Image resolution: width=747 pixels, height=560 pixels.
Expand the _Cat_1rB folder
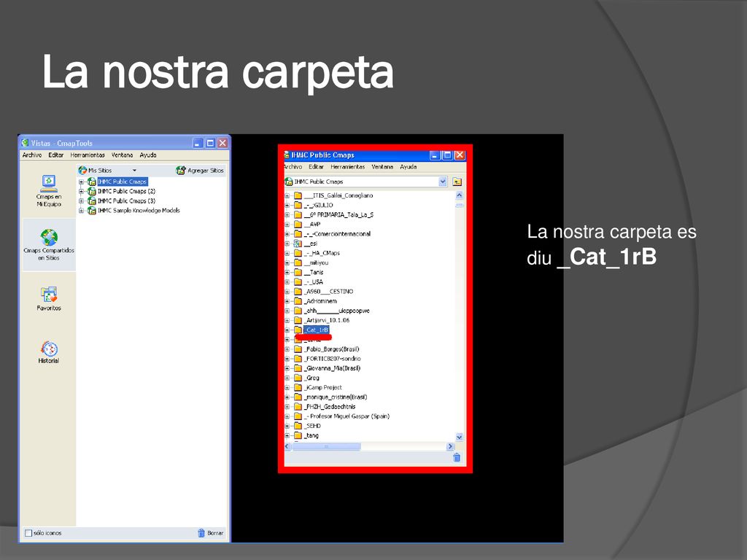287,330
